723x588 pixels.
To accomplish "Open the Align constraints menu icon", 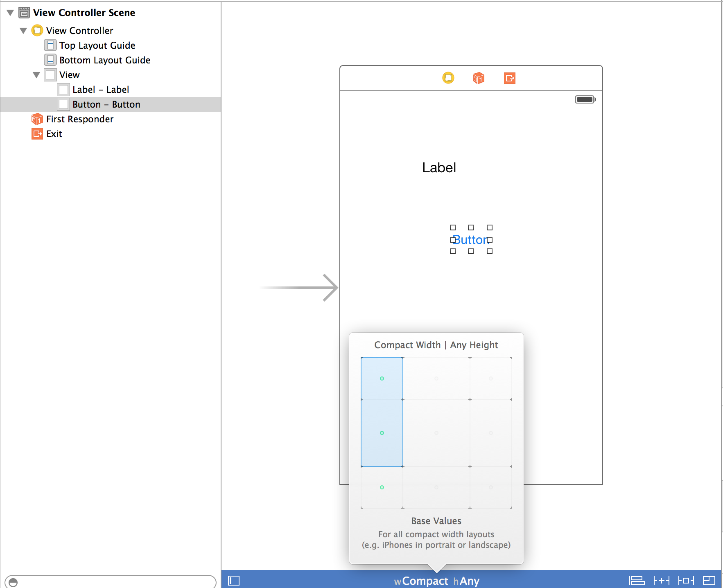I will pyautogui.click(x=637, y=581).
